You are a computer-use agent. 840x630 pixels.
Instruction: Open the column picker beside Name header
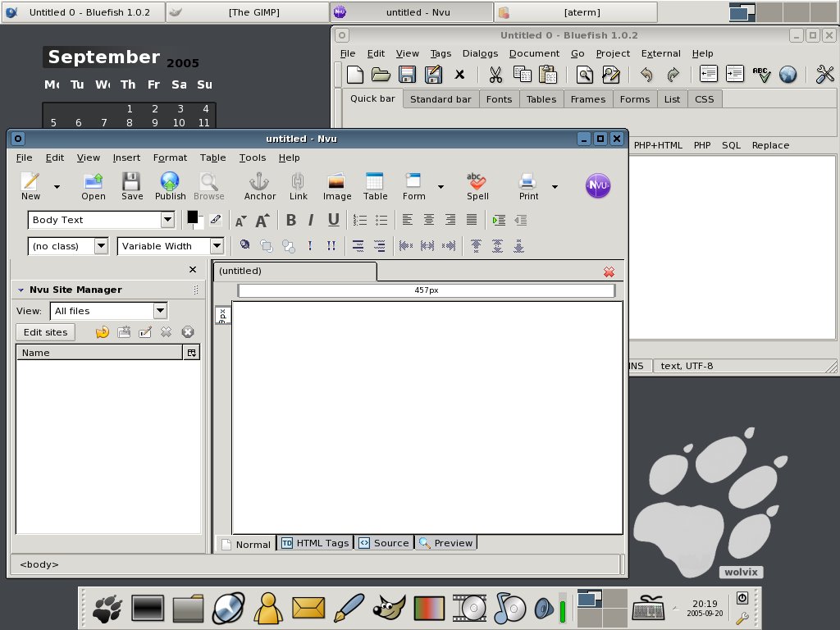pyautogui.click(x=191, y=353)
